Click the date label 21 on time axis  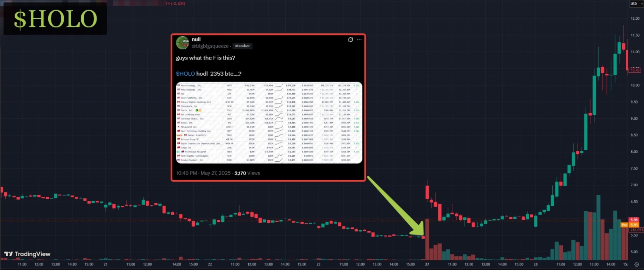pos(105,264)
